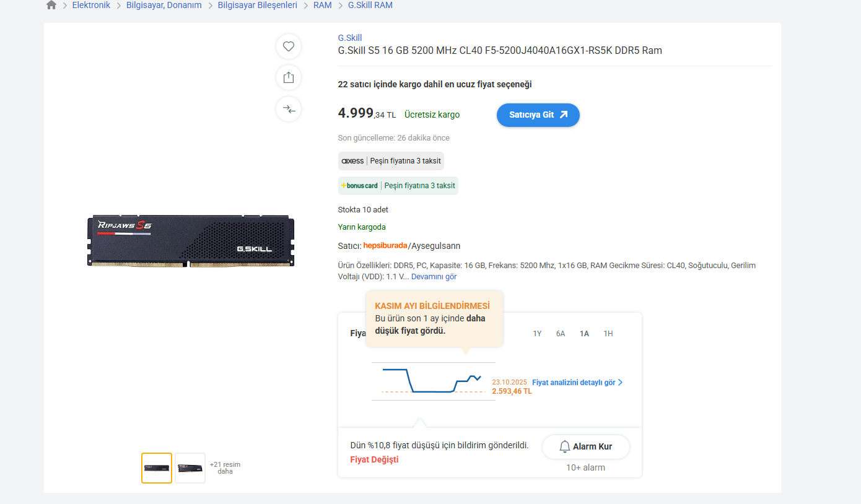The width and height of the screenshot is (861, 504).
Task: Click Alarm Kur button
Action: (586, 446)
